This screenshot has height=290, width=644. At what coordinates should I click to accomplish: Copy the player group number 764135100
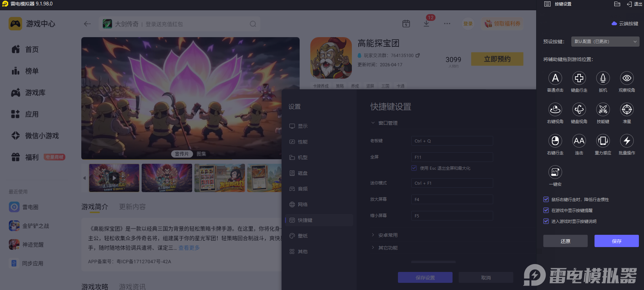click(x=418, y=55)
